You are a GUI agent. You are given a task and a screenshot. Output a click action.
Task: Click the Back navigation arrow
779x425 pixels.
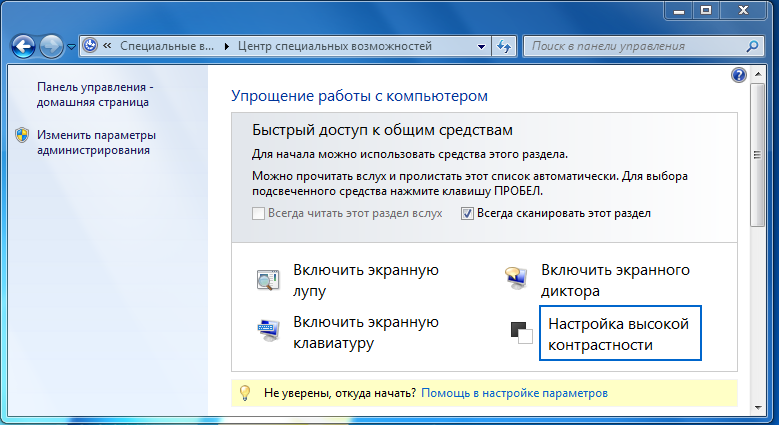point(23,47)
